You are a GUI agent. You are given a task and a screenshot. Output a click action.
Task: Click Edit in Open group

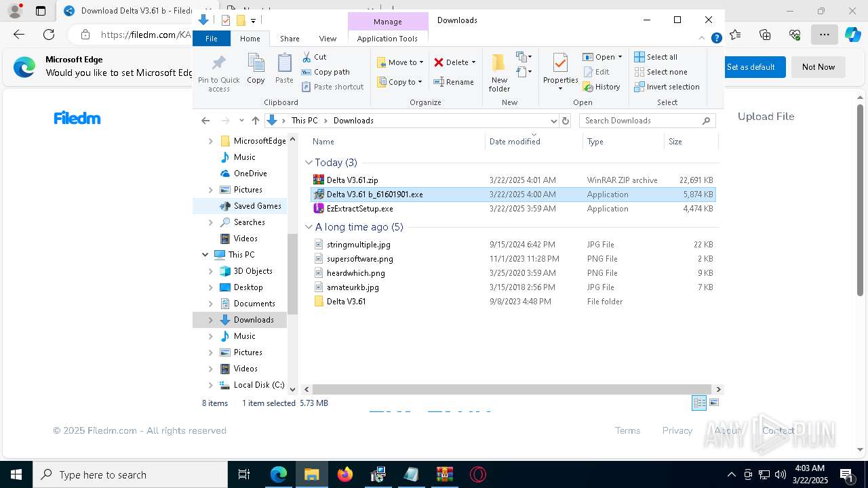[x=596, y=72]
